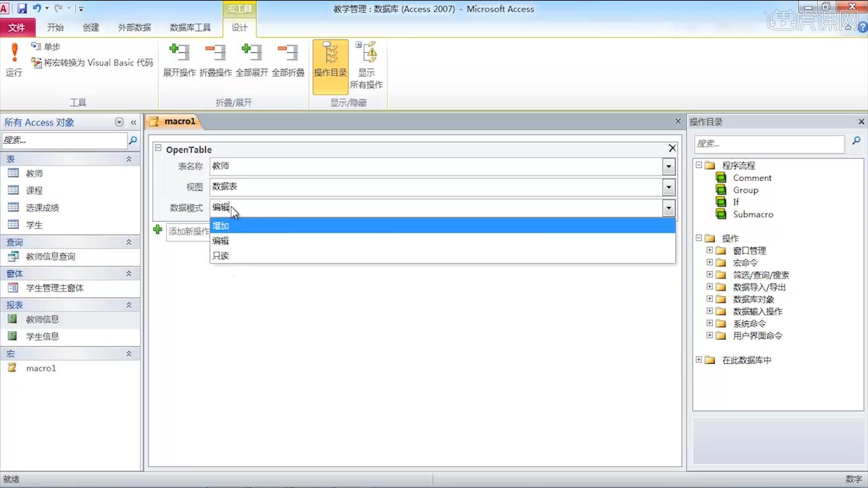This screenshot has height=488, width=868.
Task: Select If in Action Catalog
Action: pos(736,202)
